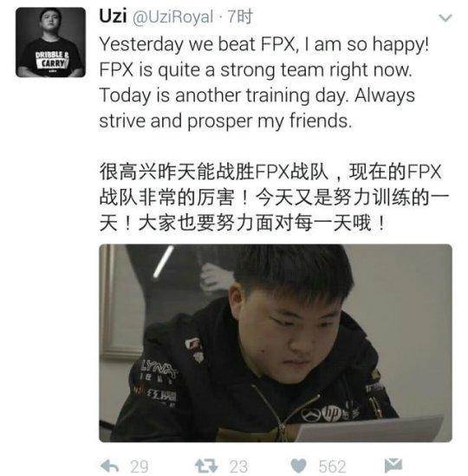Viewport: 468px width, 476px height.
Task: Select the Chinese line 战队非常的厉害！今天又是努力训练的一
Action: [x=274, y=198]
